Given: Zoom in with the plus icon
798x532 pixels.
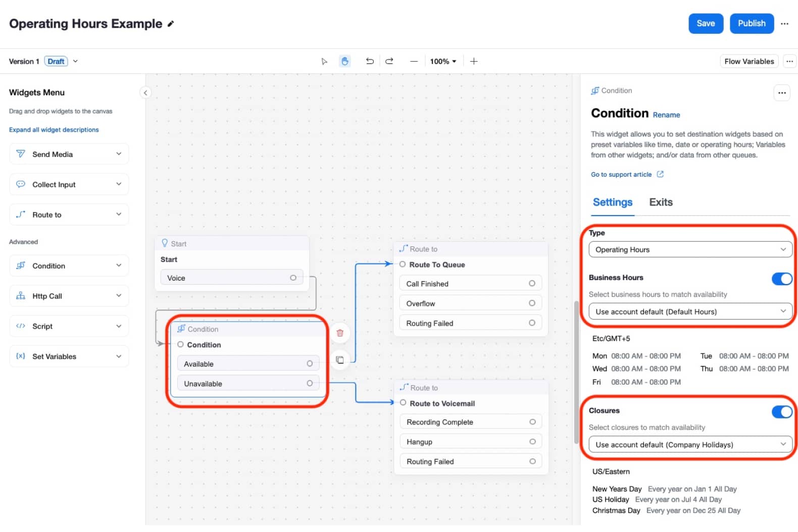Looking at the screenshot, I should [x=474, y=62].
